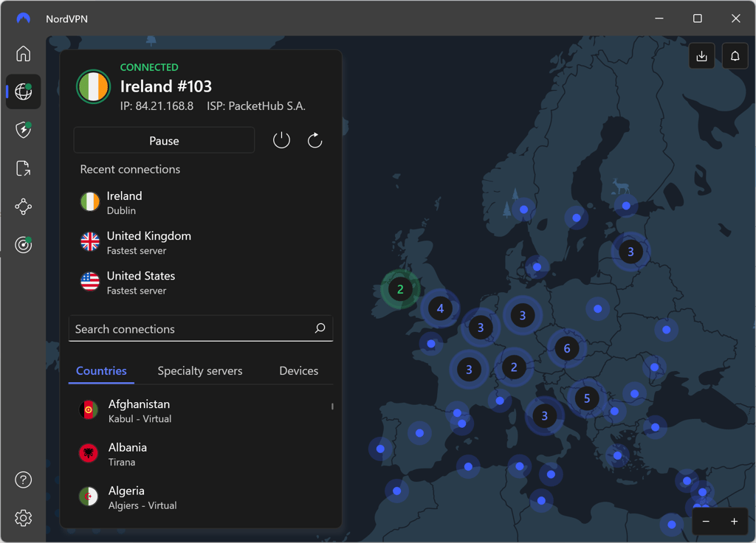This screenshot has width=756, height=543.
Task: Click the Ireland flag in connection status
Action: coord(94,86)
